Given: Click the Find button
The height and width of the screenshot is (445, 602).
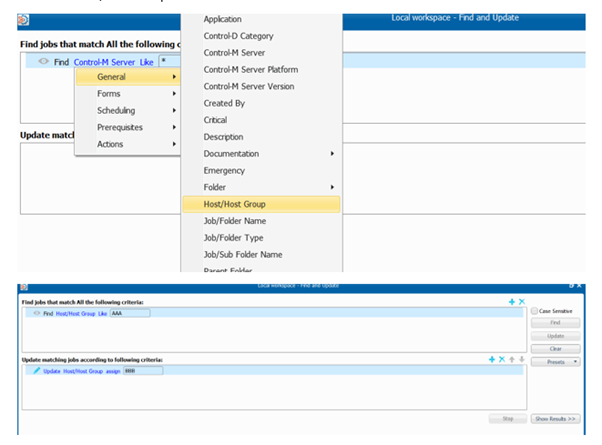Looking at the screenshot, I should point(556,323).
